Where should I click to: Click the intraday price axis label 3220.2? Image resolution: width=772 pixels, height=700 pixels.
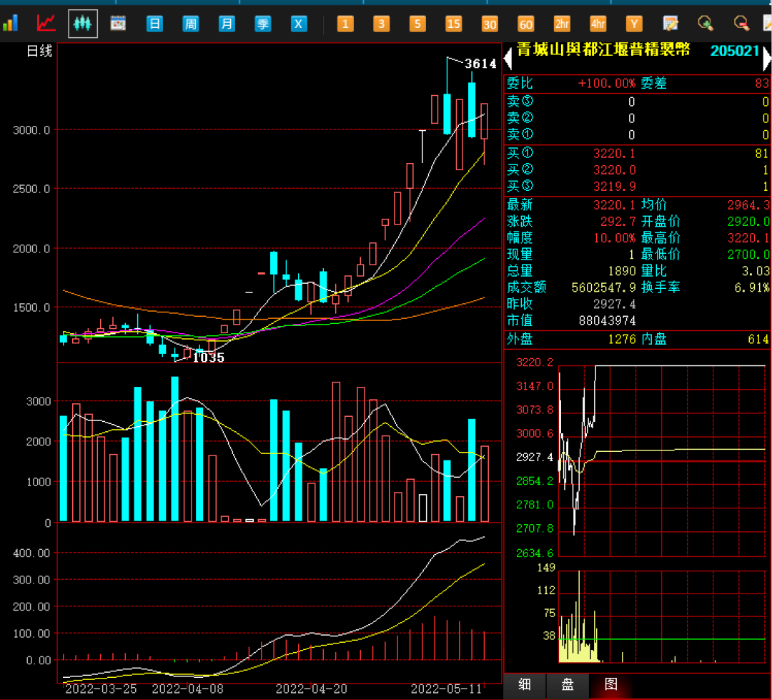[534, 363]
